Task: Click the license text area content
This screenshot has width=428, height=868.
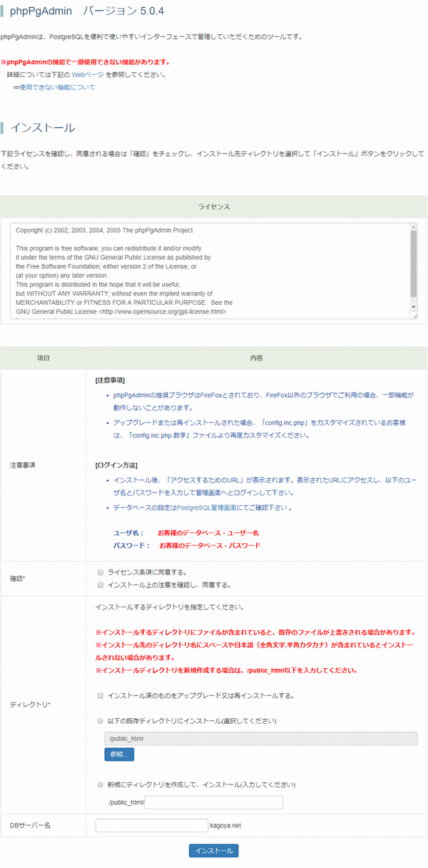Action: (210, 271)
